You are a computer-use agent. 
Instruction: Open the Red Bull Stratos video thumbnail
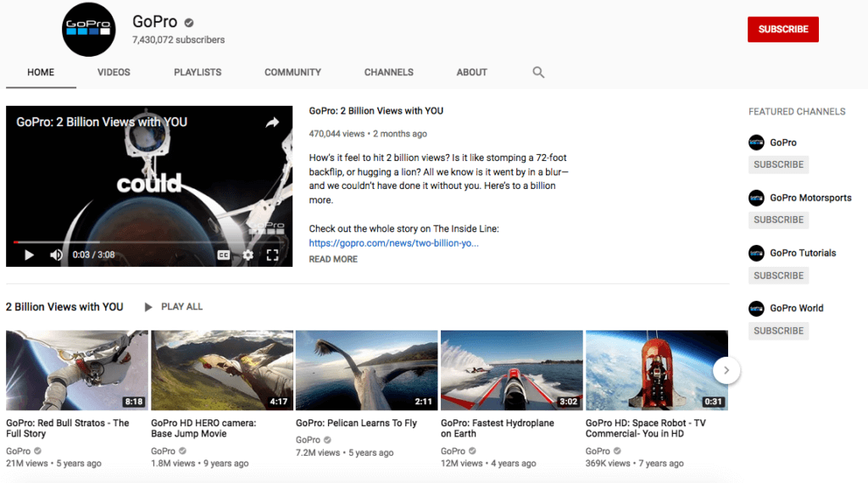pos(77,370)
